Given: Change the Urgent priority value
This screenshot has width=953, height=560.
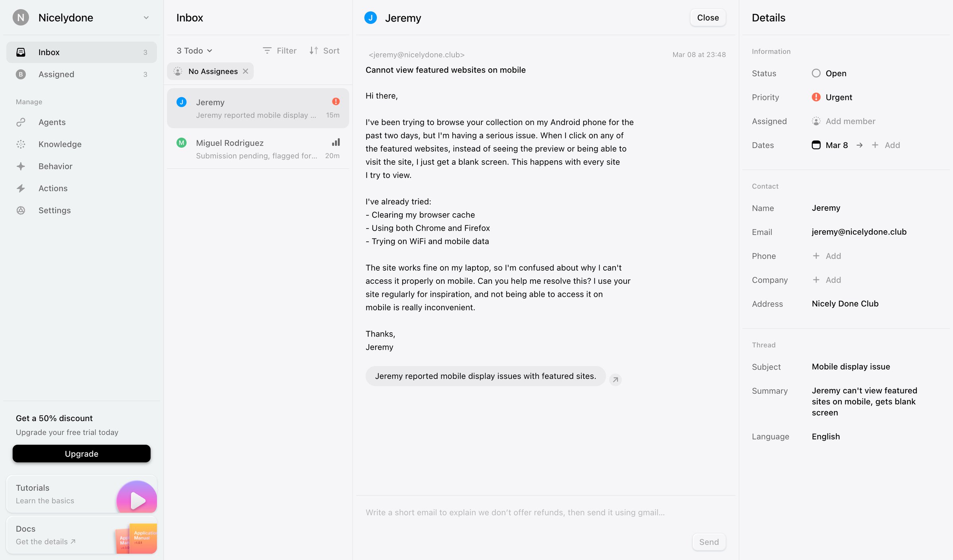Looking at the screenshot, I should pos(832,97).
